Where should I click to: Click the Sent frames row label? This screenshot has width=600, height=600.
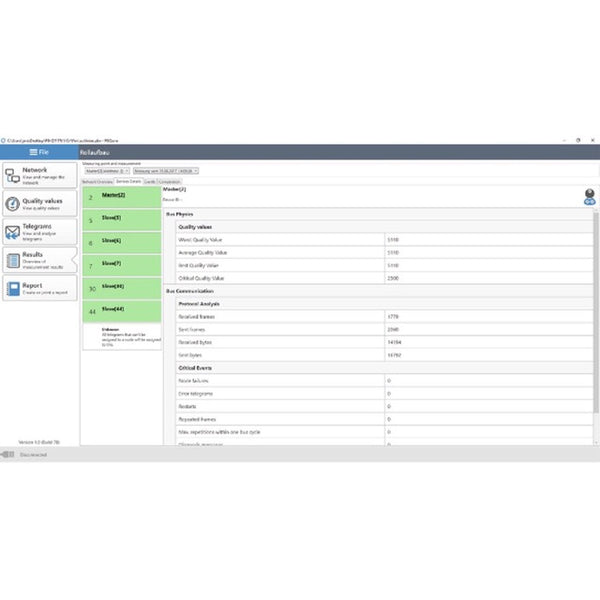[191, 329]
